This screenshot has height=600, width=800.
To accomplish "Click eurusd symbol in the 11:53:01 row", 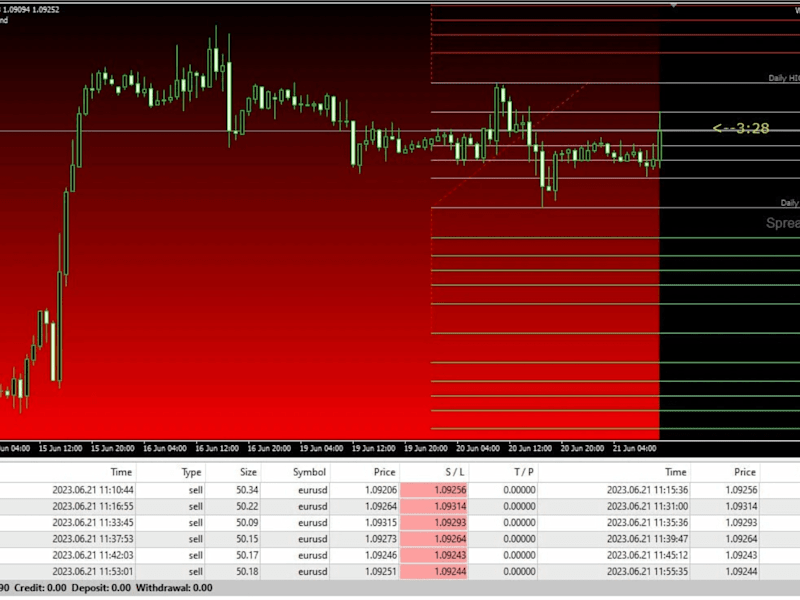I will point(313,572).
